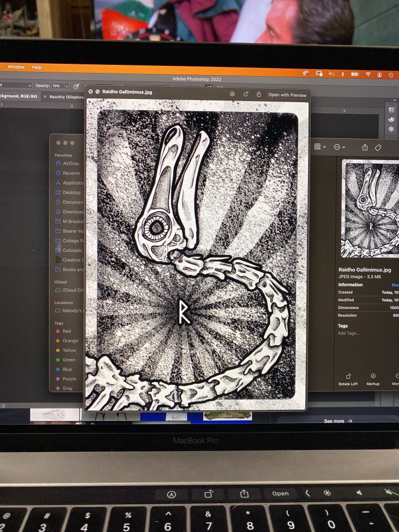Open Creative Cloud item in Finder sidebar

point(70,260)
